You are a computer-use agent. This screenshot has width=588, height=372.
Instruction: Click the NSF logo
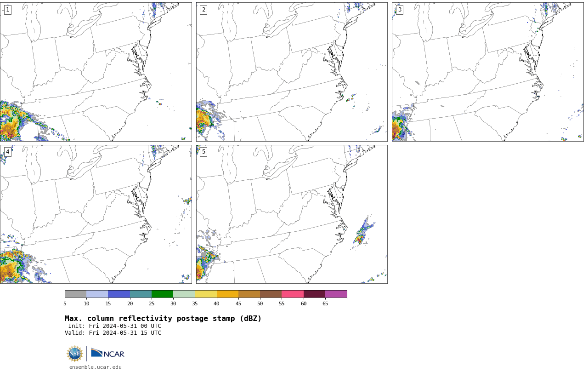[x=75, y=354]
